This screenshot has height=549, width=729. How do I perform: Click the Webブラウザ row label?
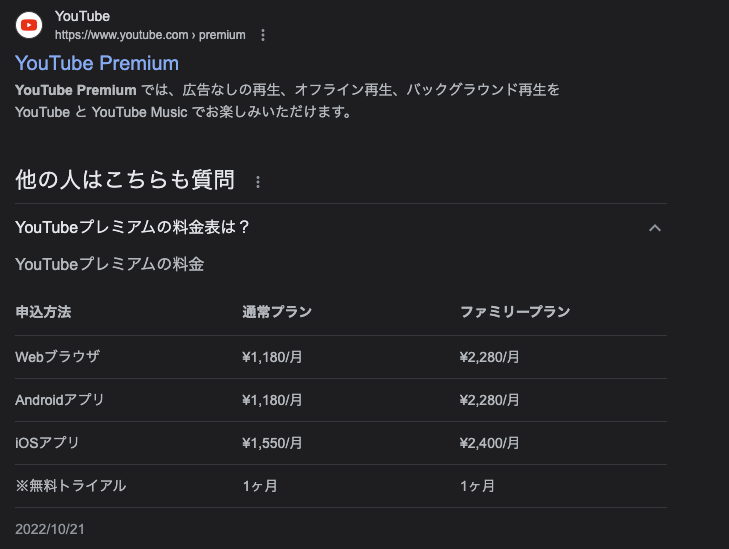click(x=57, y=357)
